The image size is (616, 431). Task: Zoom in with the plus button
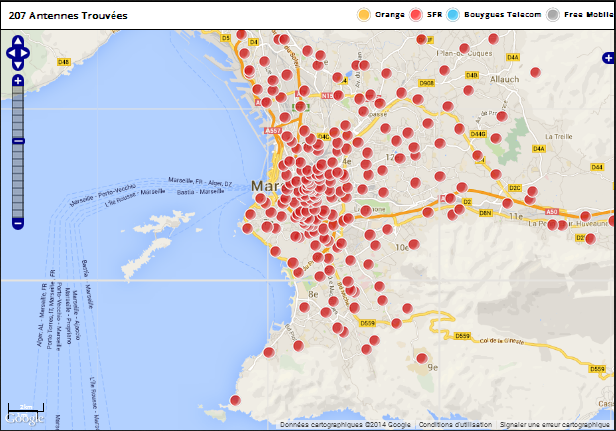point(17,80)
